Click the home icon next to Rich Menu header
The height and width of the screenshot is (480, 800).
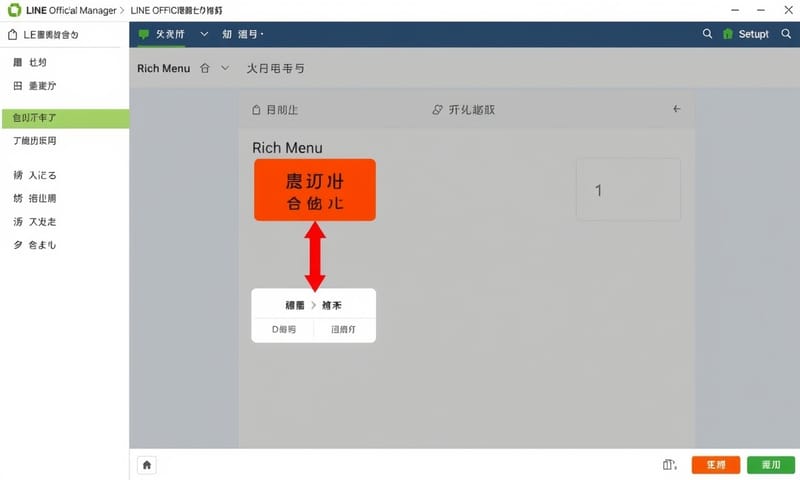(205, 68)
